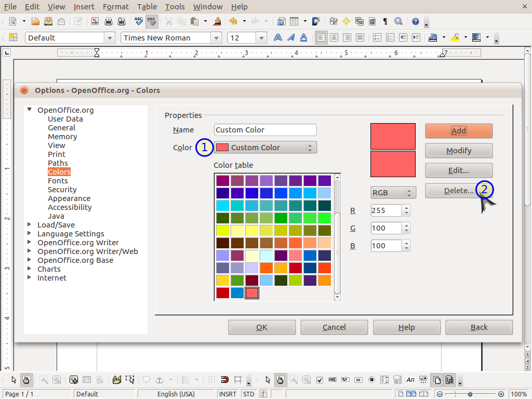Activate the Format Paintbrush
This screenshot has height=399, width=532.
click(217, 22)
